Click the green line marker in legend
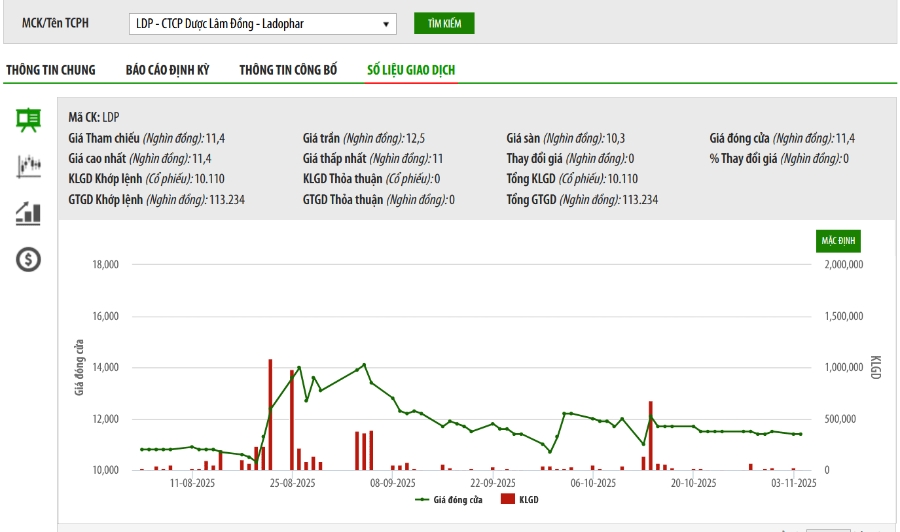This screenshot has height=532, width=900. click(x=422, y=499)
